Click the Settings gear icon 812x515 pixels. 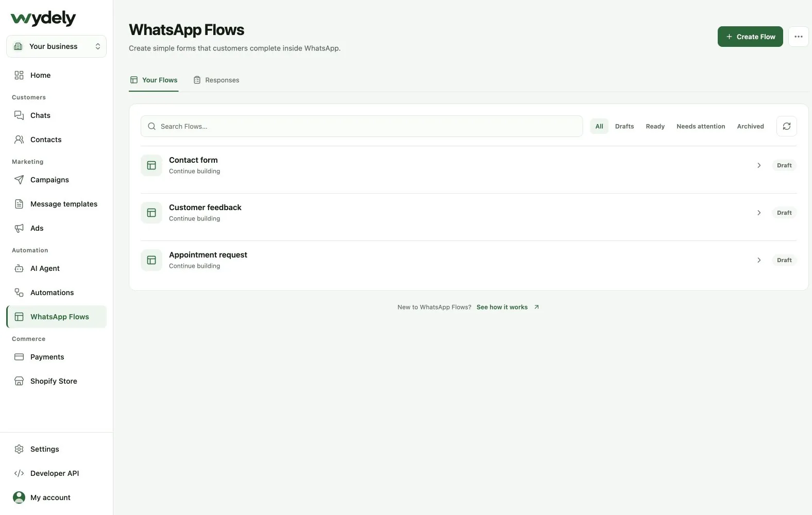19,449
